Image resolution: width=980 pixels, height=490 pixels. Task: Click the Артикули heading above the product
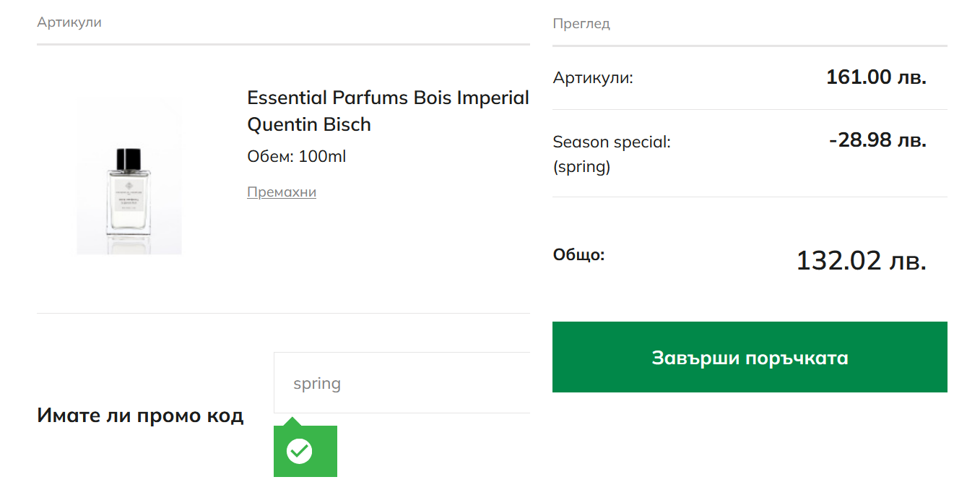tap(69, 22)
